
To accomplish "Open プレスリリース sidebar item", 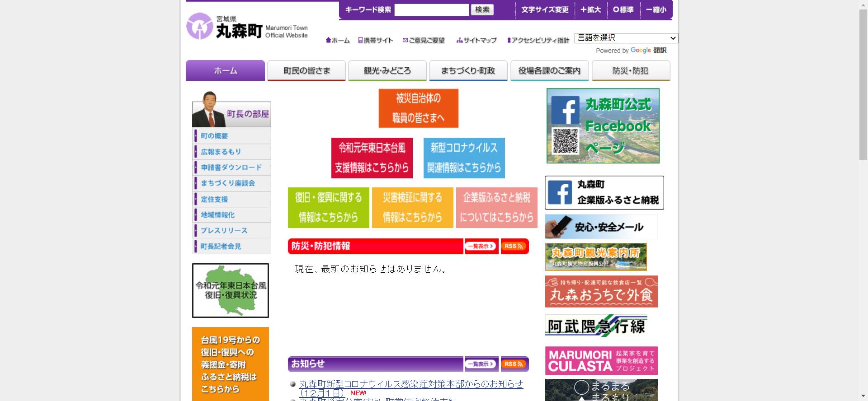I will point(232,230).
